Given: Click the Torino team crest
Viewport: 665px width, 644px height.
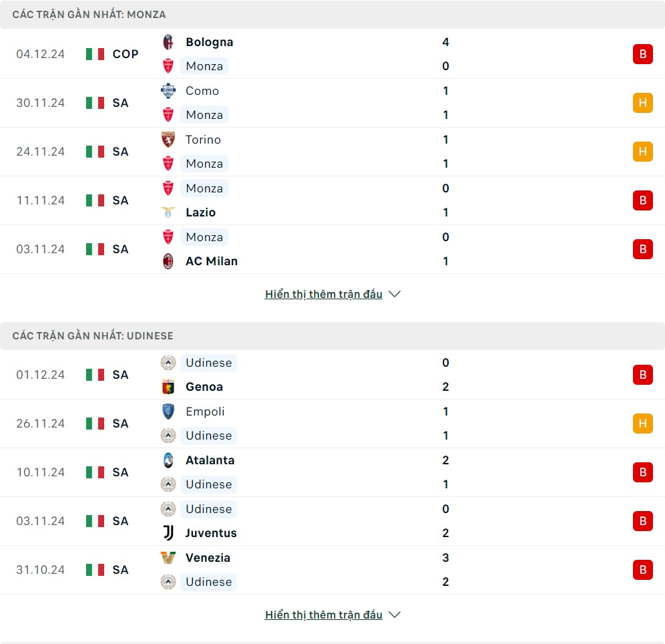Looking at the screenshot, I should click(x=168, y=140).
